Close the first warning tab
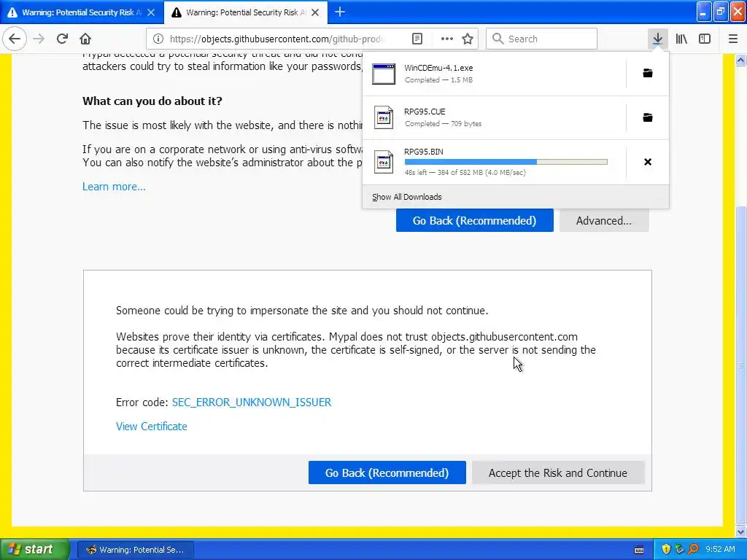 151,12
